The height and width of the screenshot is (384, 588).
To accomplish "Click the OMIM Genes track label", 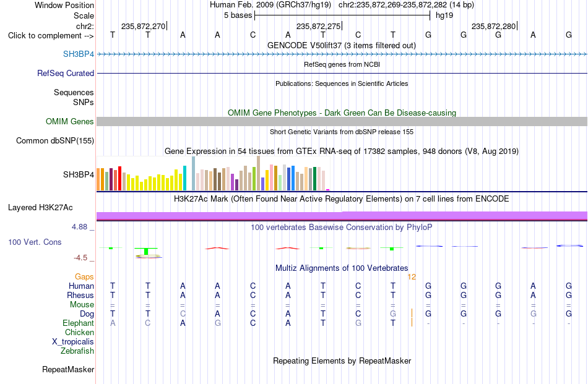I will (x=70, y=121).
